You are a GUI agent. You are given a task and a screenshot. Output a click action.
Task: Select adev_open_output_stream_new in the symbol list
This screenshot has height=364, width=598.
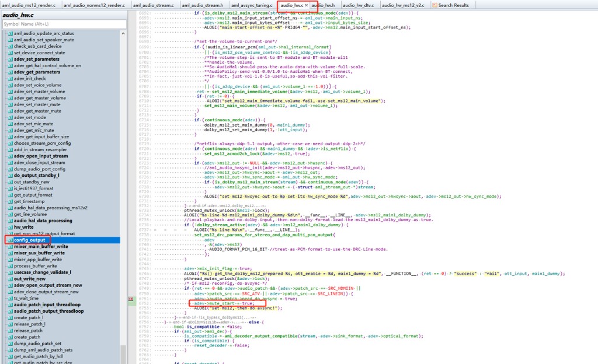48,286
